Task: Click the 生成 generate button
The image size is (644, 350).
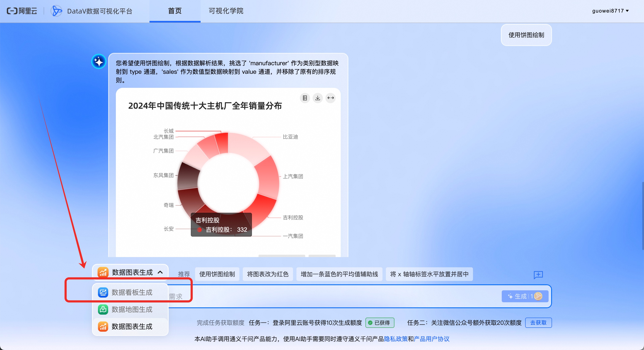Action: [525, 296]
